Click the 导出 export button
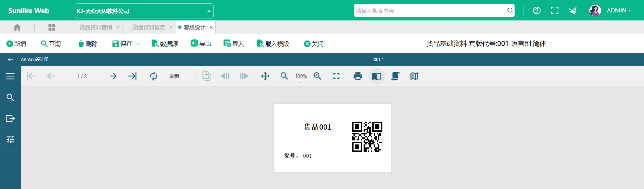The height and width of the screenshot is (189, 644). (x=201, y=44)
